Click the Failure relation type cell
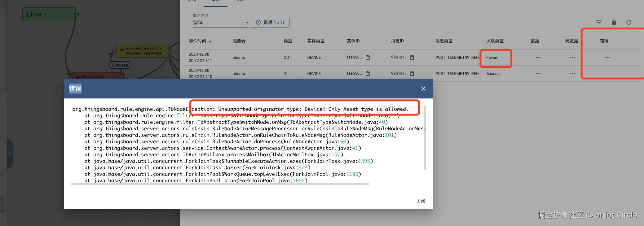Screen dimensions: 644x226 click(492, 58)
